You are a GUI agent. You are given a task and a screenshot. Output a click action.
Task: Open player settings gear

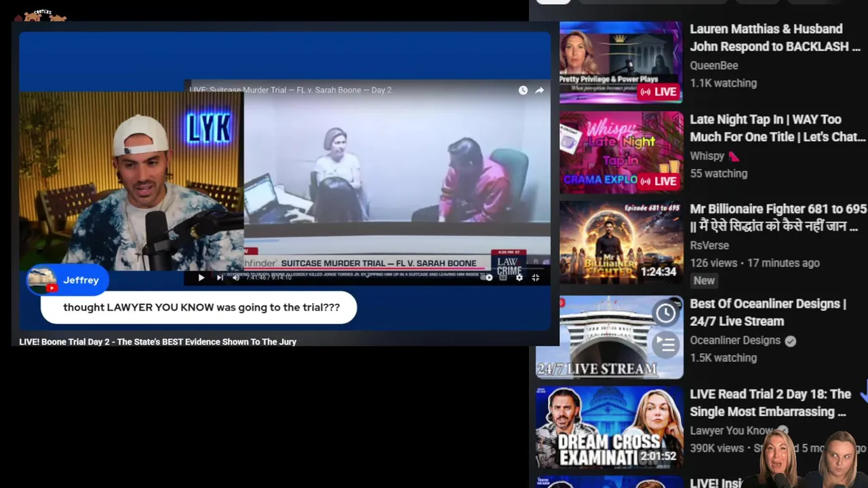tap(519, 277)
